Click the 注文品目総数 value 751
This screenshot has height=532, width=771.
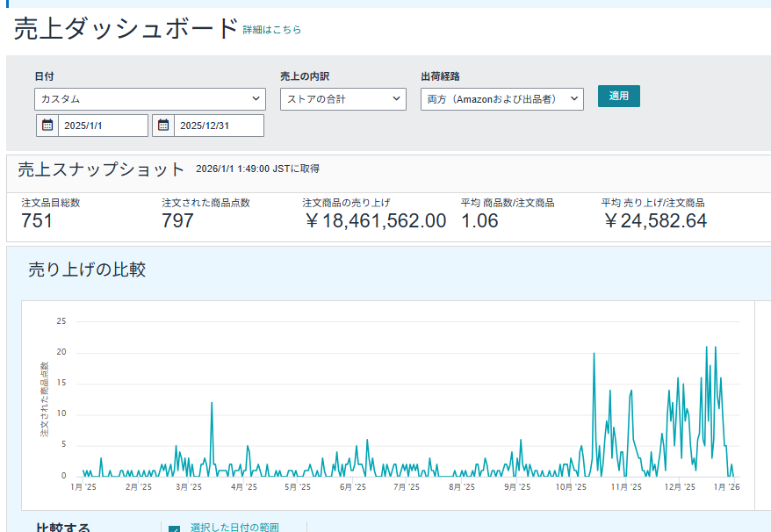point(38,221)
